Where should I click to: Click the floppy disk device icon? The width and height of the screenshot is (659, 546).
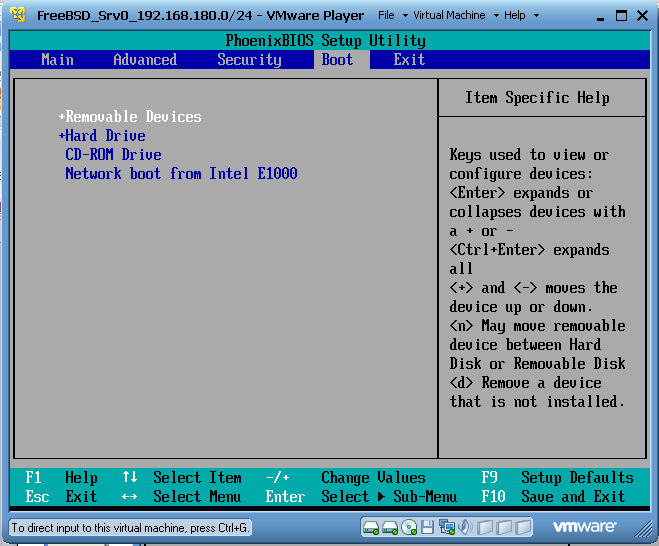(x=427, y=527)
